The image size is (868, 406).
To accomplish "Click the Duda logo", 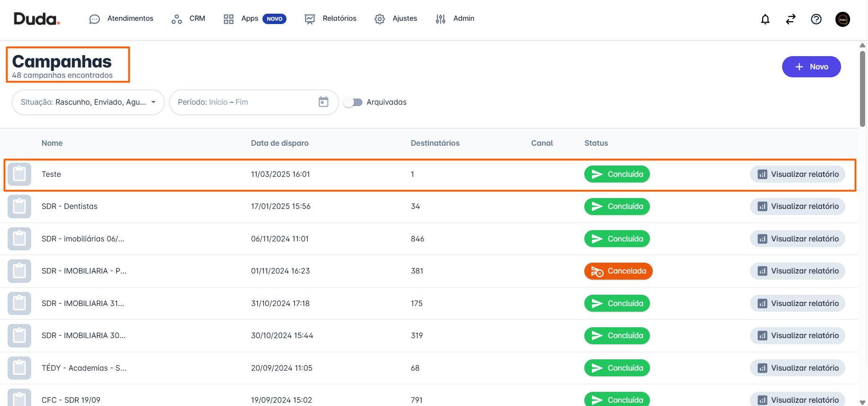I will pos(37,19).
